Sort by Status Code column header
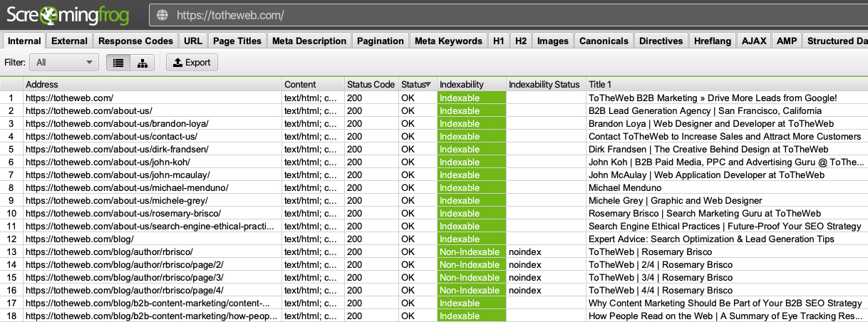 tap(371, 85)
